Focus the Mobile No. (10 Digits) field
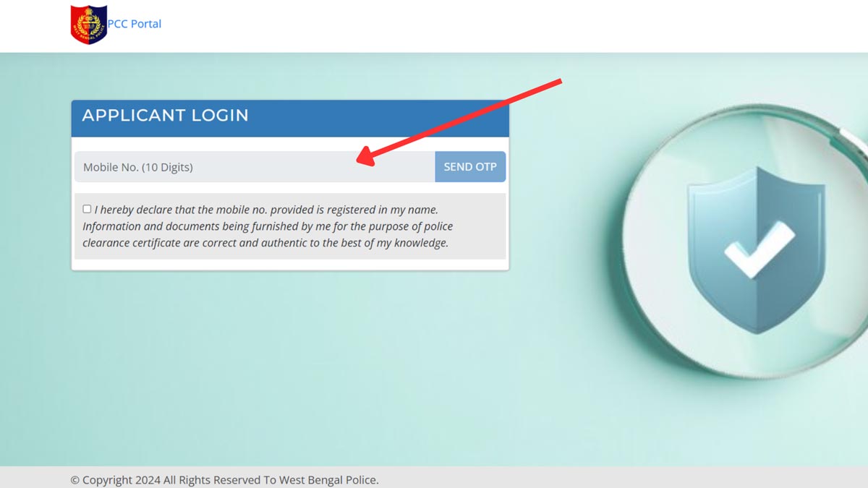868x488 pixels. pyautogui.click(x=255, y=167)
